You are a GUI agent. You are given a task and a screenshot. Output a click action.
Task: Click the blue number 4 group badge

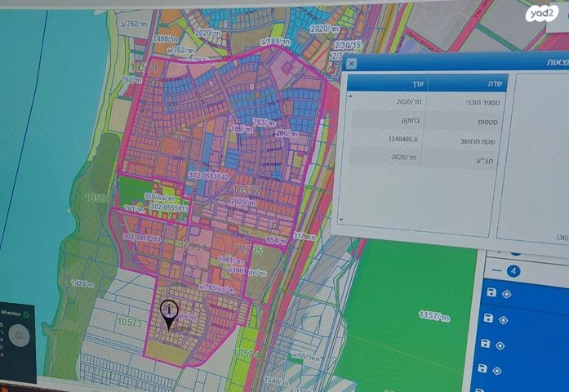(x=513, y=271)
